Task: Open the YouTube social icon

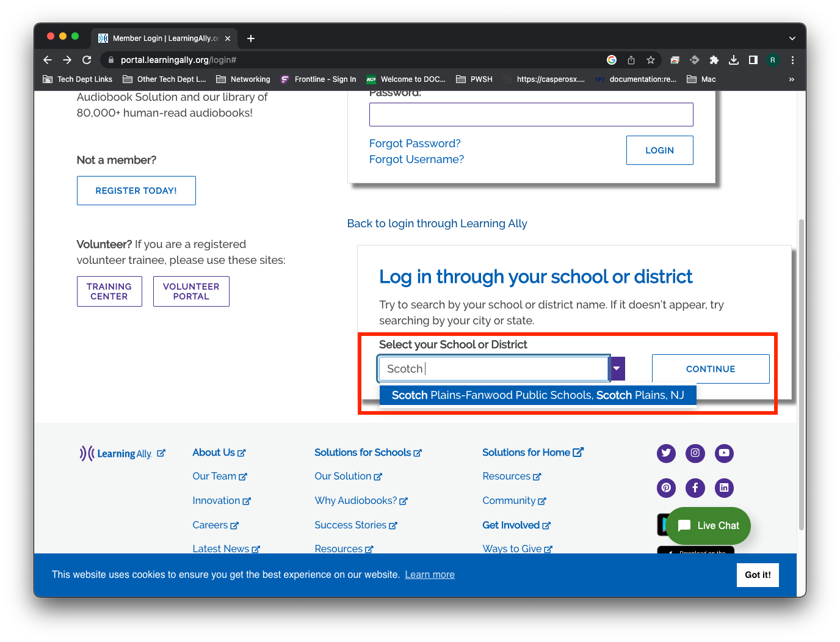Action: [724, 453]
